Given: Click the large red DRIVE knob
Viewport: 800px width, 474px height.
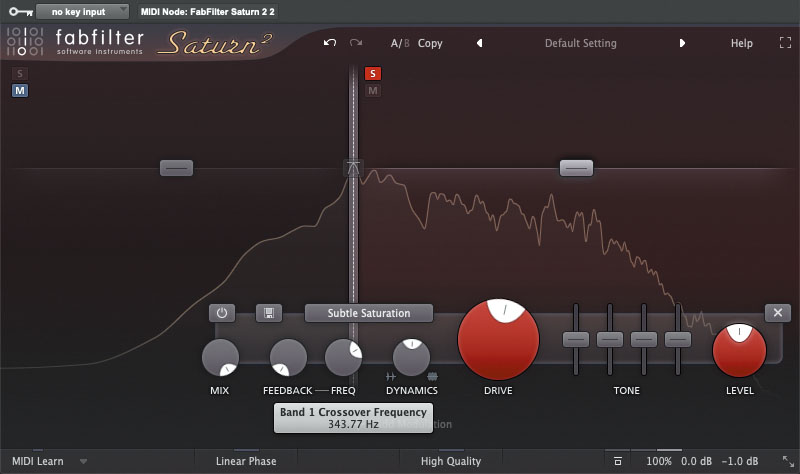Looking at the screenshot, I should pyautogui.click(x=498, y=339).
